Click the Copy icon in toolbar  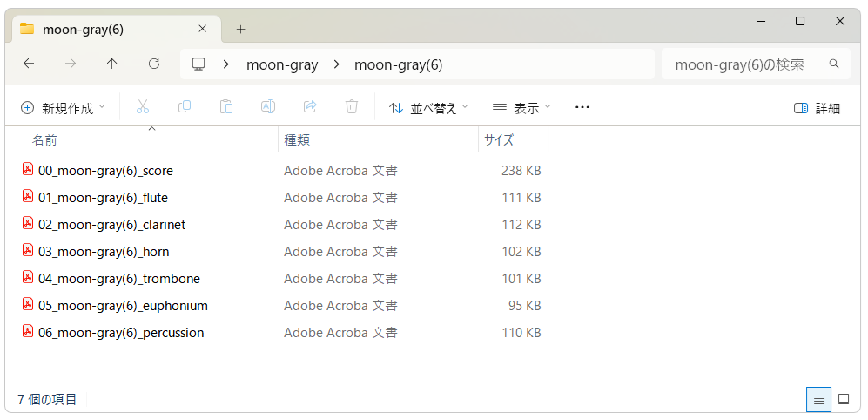click(x=185, y=107)
